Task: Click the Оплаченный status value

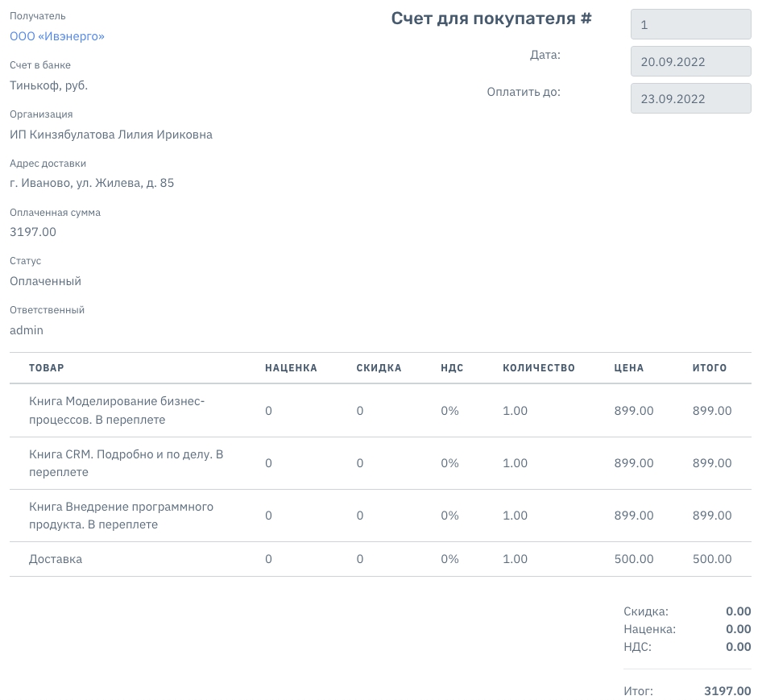Action: pyautogui.click(x=45, y=281)
